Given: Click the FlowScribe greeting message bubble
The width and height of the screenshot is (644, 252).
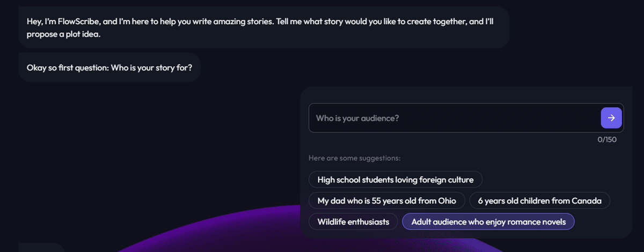Looking at the screenshot, I should point(264,27).
